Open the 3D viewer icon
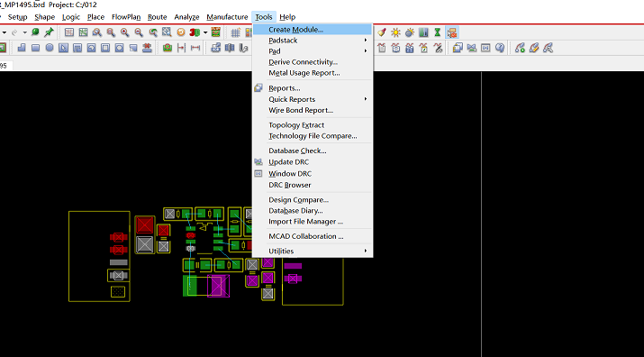The height and width of the screenshot is (357, 644). tap(195, 32)
